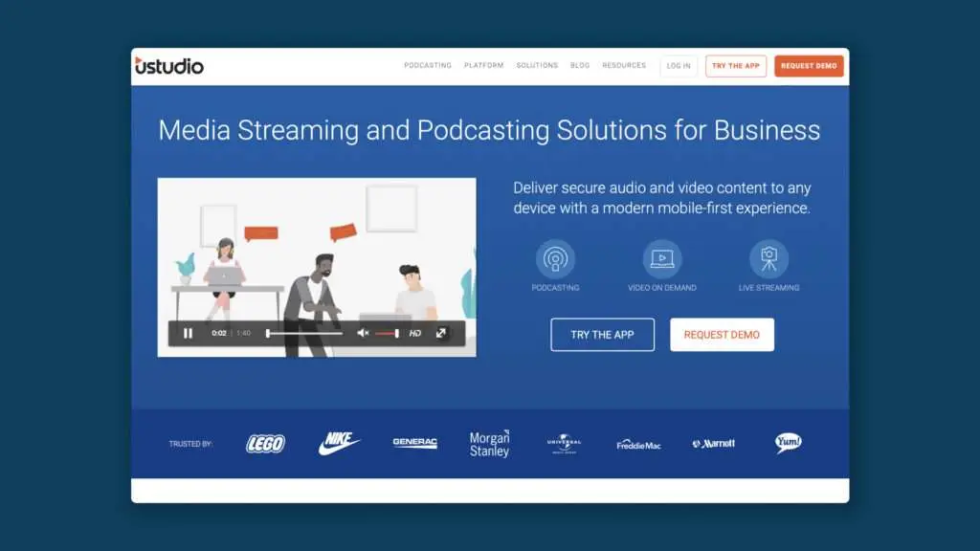Screen dimensions: 980x551
Task: Click the red volume slider
Action: point(387,333)
